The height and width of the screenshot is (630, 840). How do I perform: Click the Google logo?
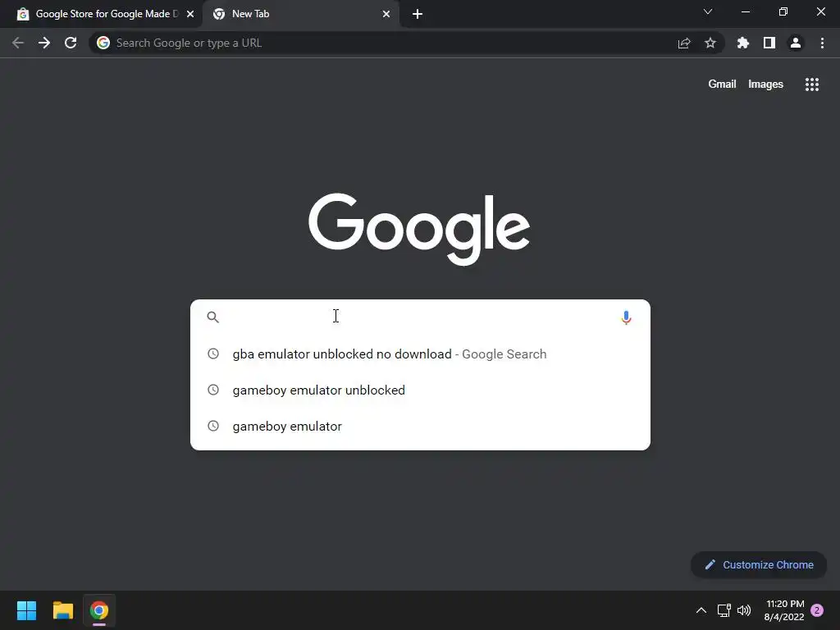coord(419,229)
